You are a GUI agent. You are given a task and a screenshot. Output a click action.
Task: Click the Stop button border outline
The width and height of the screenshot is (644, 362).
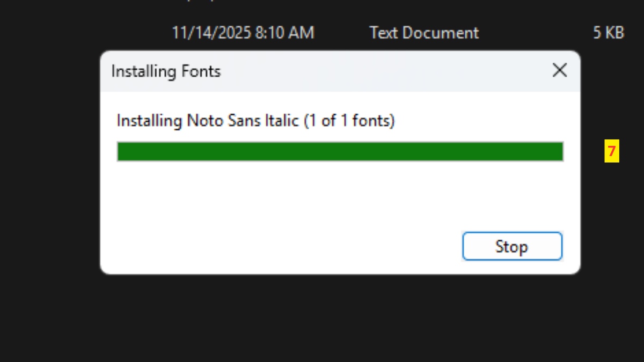[512, 234]
